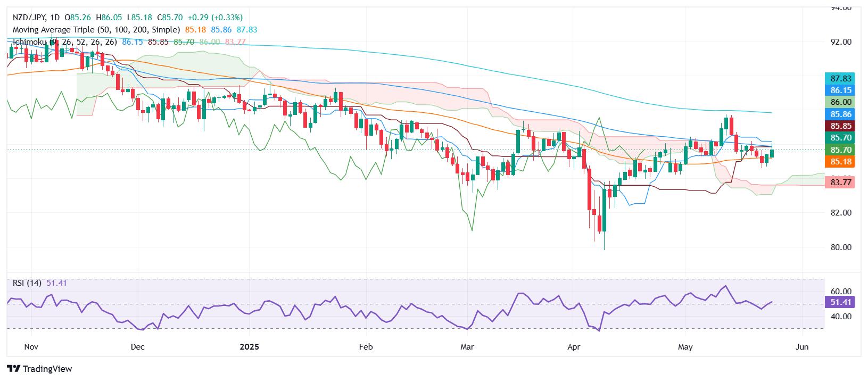This screenshot has width=868, height=381.
Task: Click the light green 86.00 axis label
Action: pyautogui.click(x=839, y=102)
